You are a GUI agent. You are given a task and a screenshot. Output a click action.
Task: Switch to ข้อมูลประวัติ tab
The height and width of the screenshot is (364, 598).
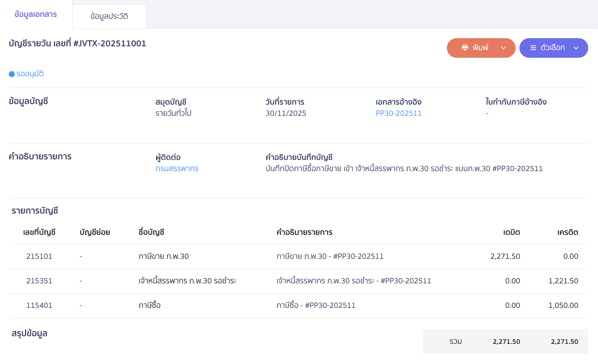pos(109,16)
